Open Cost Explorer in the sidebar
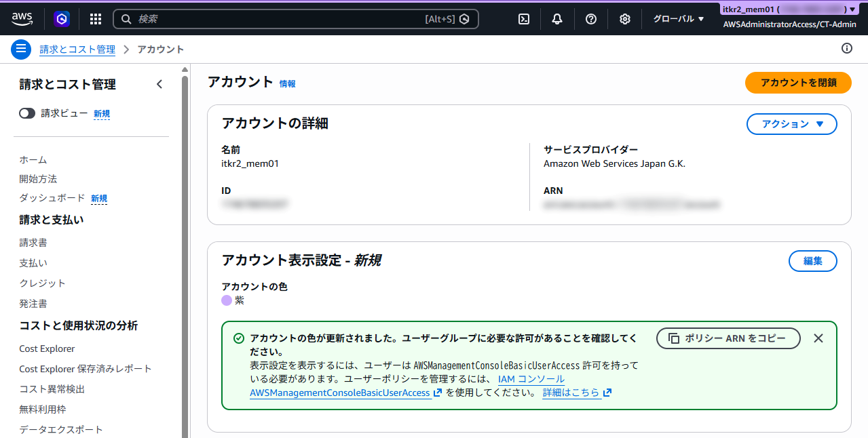This screenshot has height=438, width=868. point(47,349)
